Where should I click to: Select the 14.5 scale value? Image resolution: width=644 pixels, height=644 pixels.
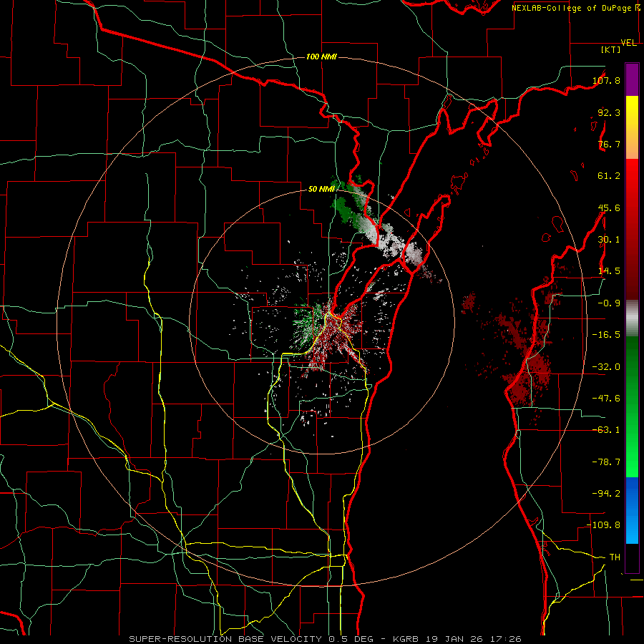point(609,271)
